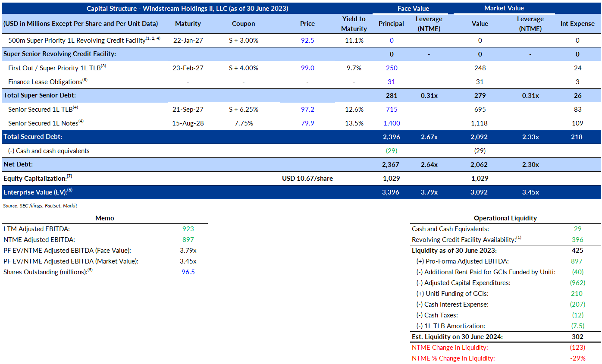Click the "Net Debt:" row label
The height and width of the screenshot is (364, 602).
coord(18,165)
